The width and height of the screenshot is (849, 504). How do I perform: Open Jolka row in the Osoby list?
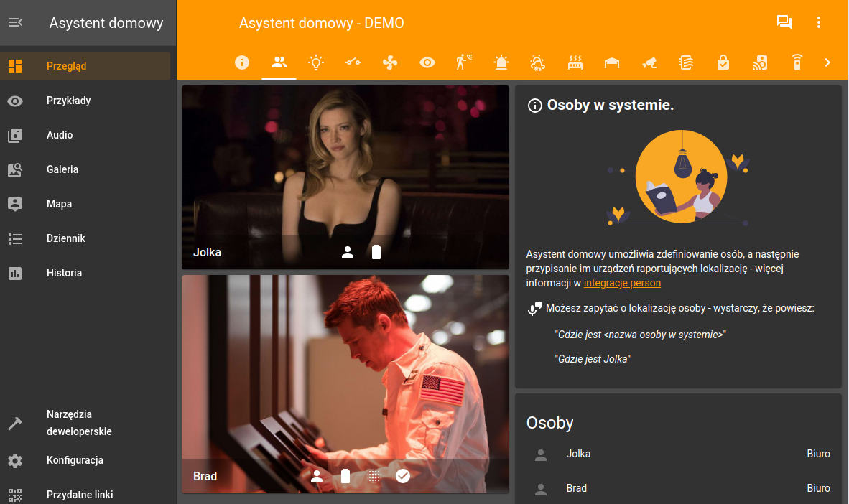pyautogui.click(x=678, y=454)
